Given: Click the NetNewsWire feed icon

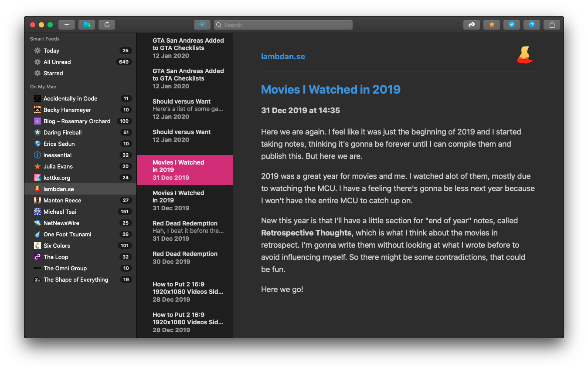Looking at the screenshot, I should [37, 223].
